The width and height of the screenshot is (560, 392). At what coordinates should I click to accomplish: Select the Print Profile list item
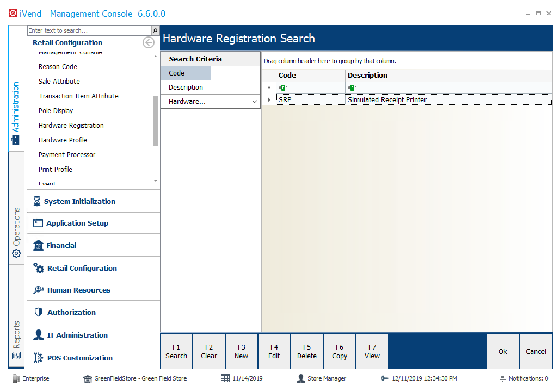56,170
